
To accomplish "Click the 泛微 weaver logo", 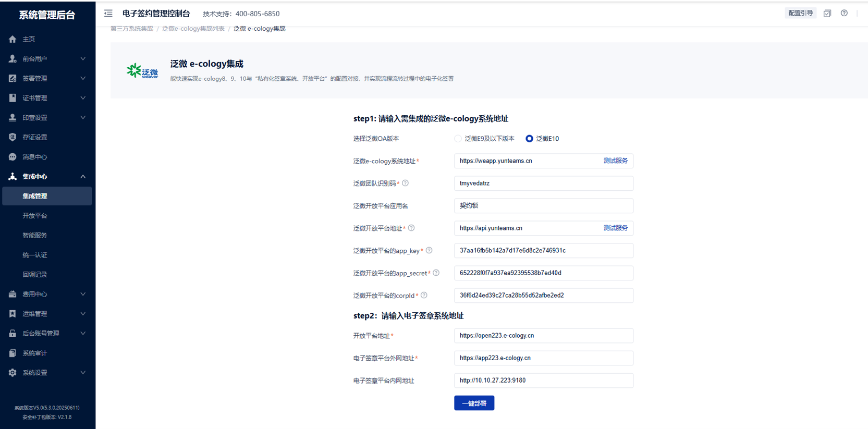I will 142,70.
